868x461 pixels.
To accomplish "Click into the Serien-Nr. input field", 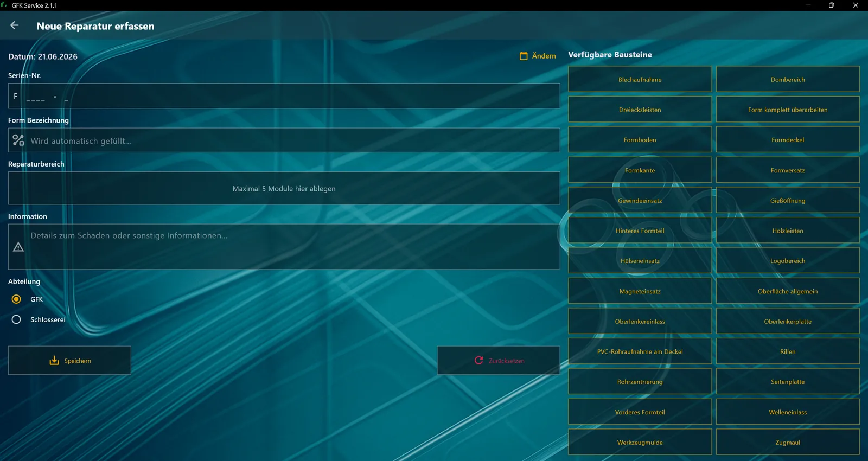I will [x=284, y=96].
